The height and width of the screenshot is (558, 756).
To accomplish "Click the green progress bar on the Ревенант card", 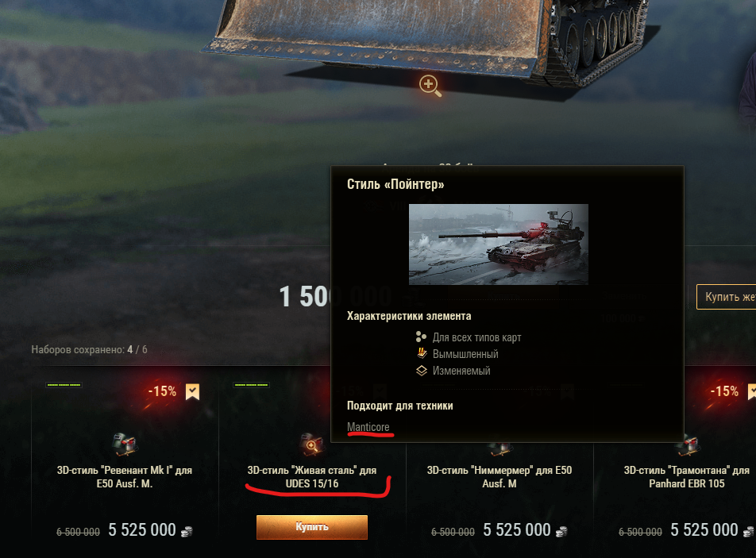I will pos(64,385).
